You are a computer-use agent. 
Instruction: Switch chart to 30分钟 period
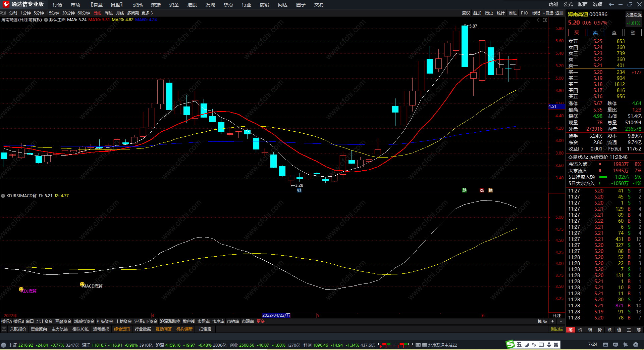coord(68,13)
